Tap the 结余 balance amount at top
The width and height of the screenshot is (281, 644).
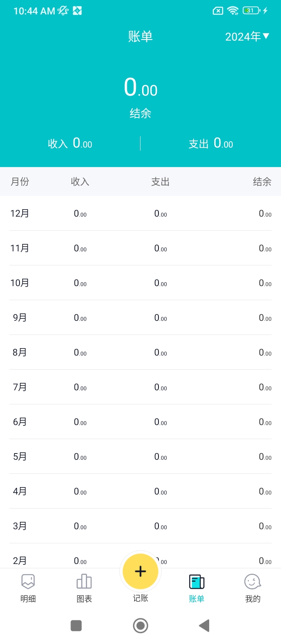140,87
